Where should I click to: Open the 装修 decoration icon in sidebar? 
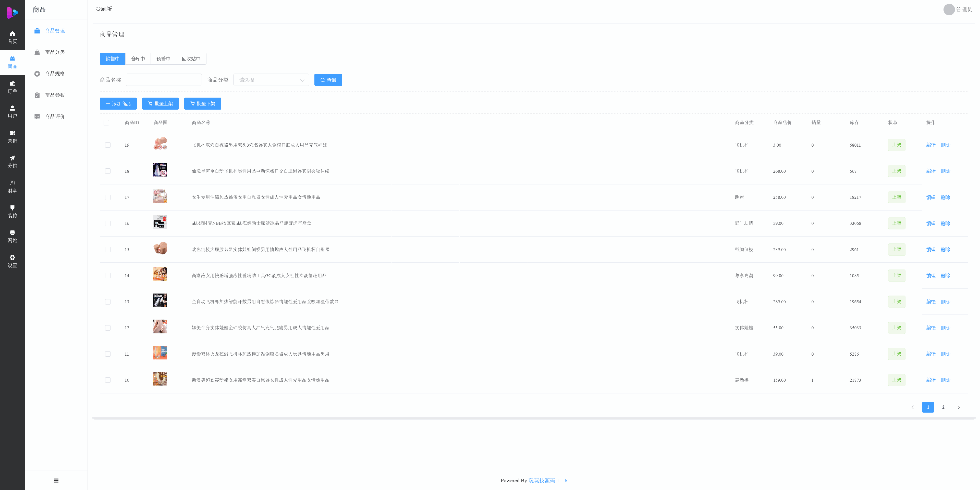(12, 208)
